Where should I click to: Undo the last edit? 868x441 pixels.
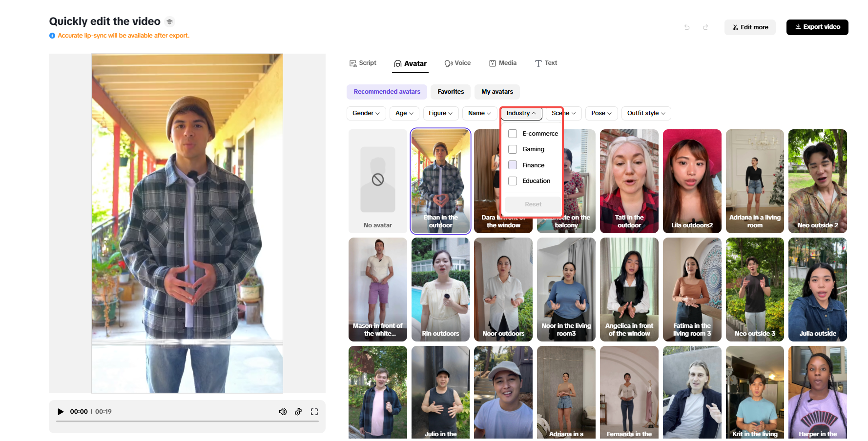click(687, 27)
